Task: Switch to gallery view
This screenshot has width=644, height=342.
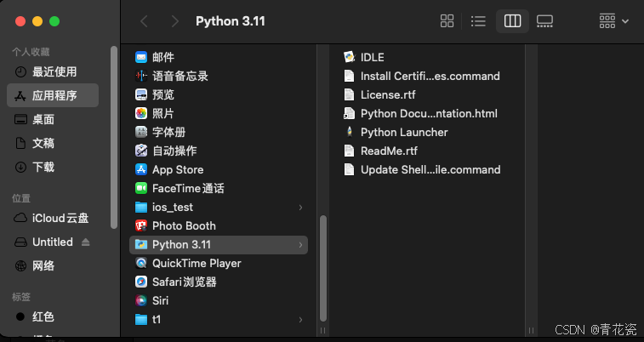Action: [544, 21]
